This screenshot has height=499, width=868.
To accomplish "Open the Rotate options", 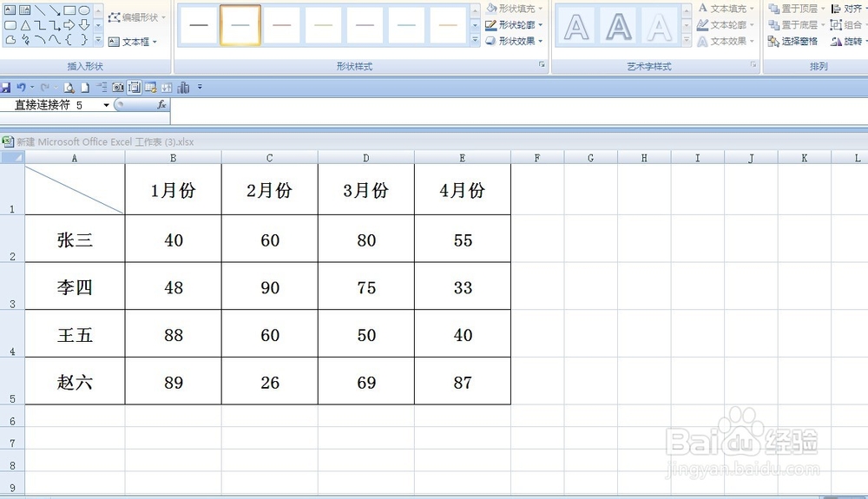I will 848,41.
